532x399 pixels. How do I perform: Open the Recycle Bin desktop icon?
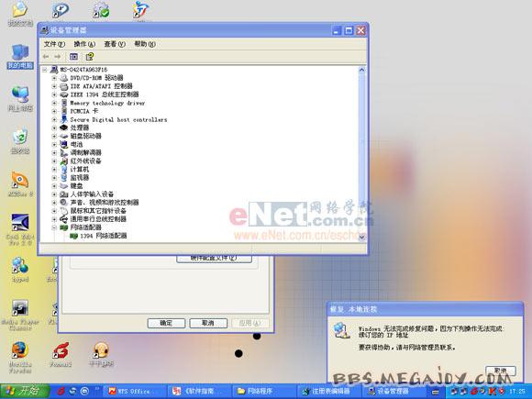[x=20, y=141]
